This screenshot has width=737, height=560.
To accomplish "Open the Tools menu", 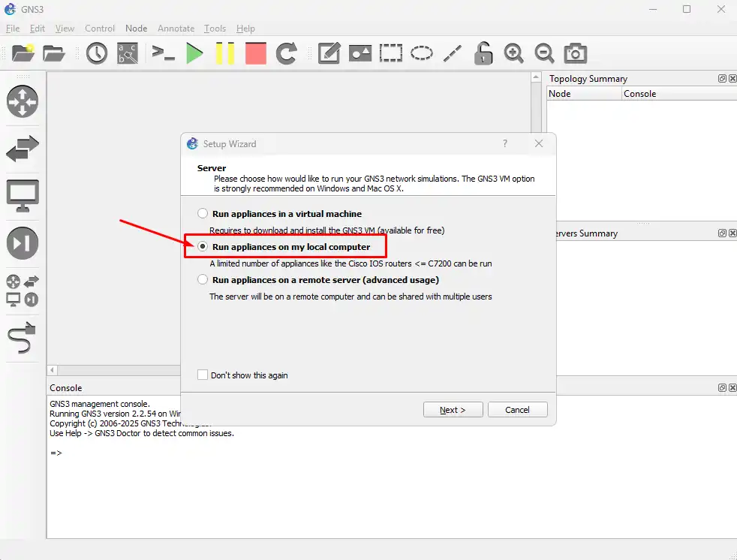I will tap(215, 29).
